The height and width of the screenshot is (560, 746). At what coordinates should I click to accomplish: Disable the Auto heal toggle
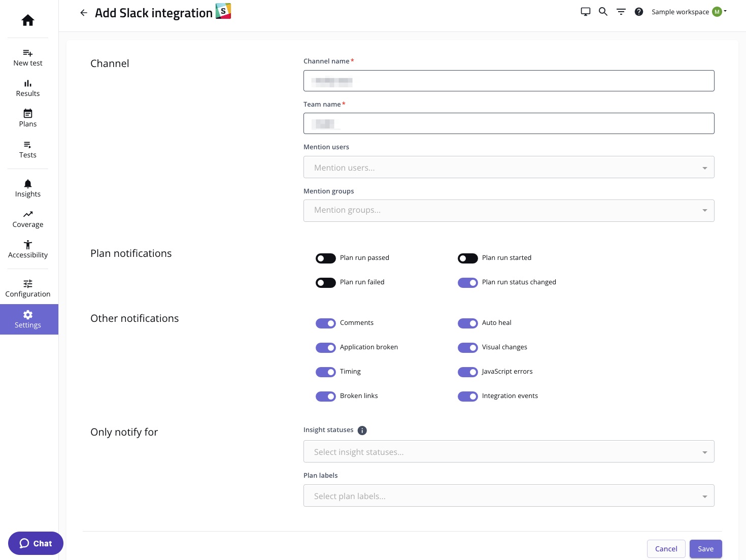tap(468, 323)
